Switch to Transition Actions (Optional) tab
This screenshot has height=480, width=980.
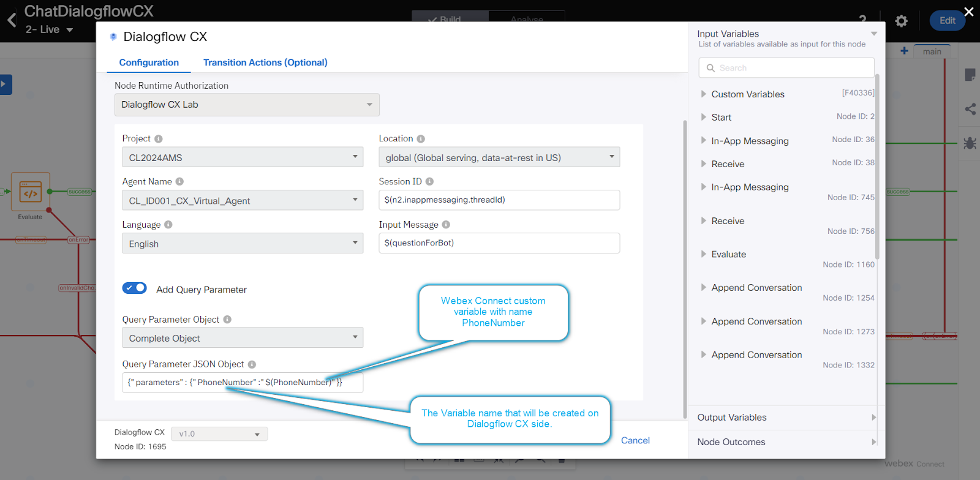click(x=265, y=62)
